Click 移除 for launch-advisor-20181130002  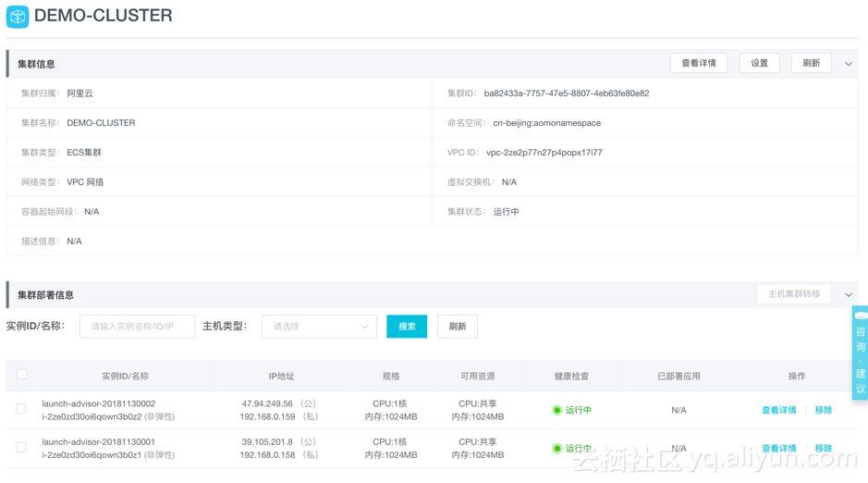click(823, 411)
